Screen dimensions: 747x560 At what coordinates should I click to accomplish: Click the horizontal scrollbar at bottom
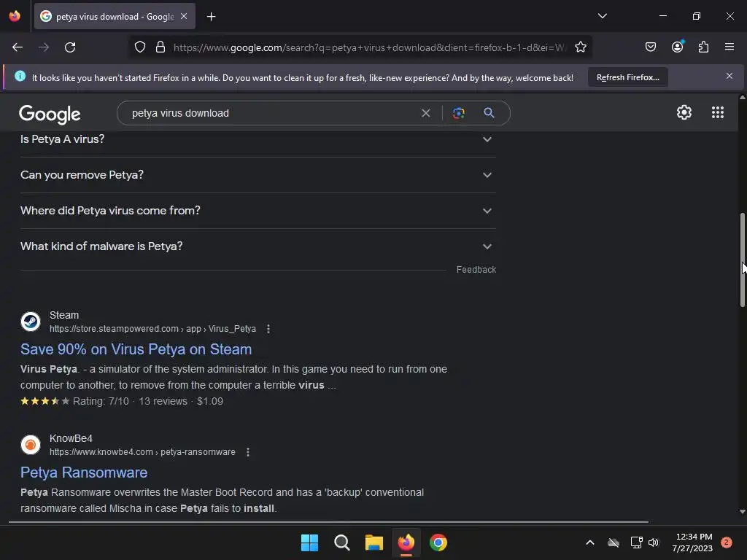[328, 522]
